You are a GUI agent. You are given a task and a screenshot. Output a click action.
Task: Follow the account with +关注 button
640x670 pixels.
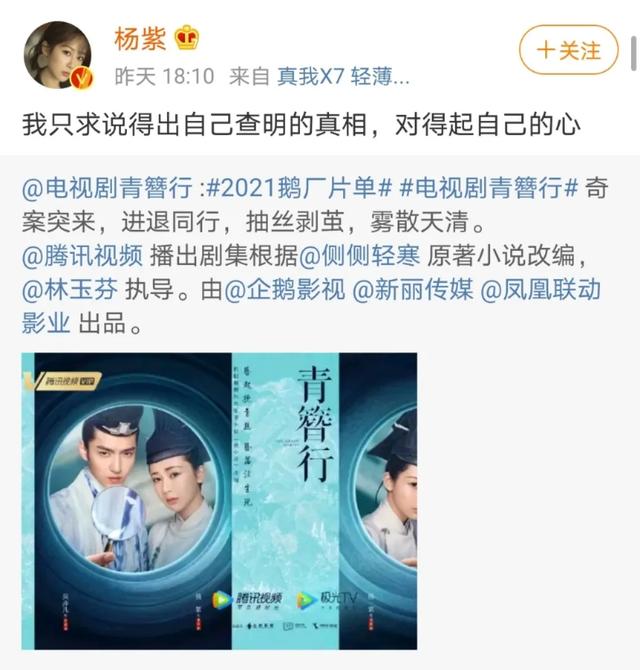click(569, 50)
